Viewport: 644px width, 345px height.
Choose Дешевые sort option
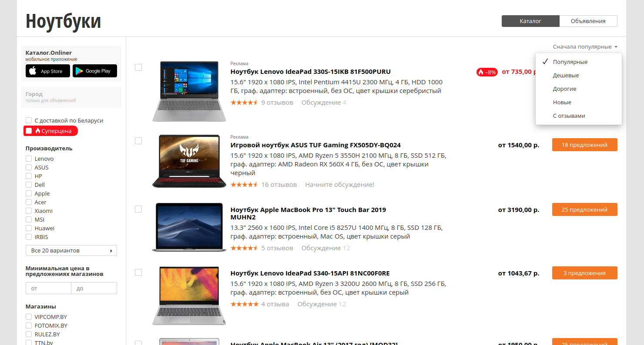[579, 76]
